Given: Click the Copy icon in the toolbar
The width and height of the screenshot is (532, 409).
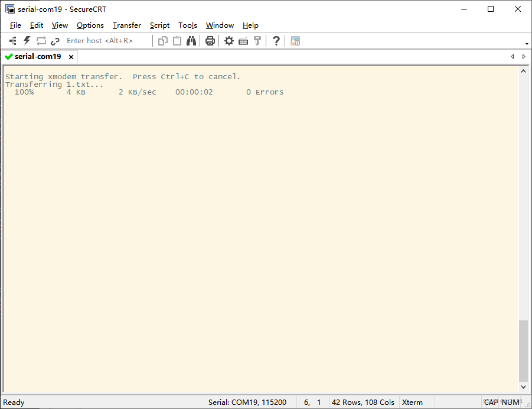Looking at the screenshot, I should tap(164, 40).
